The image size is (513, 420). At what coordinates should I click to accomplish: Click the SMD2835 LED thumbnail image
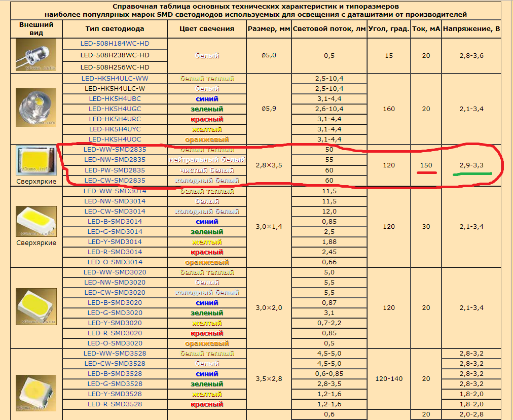36,160
